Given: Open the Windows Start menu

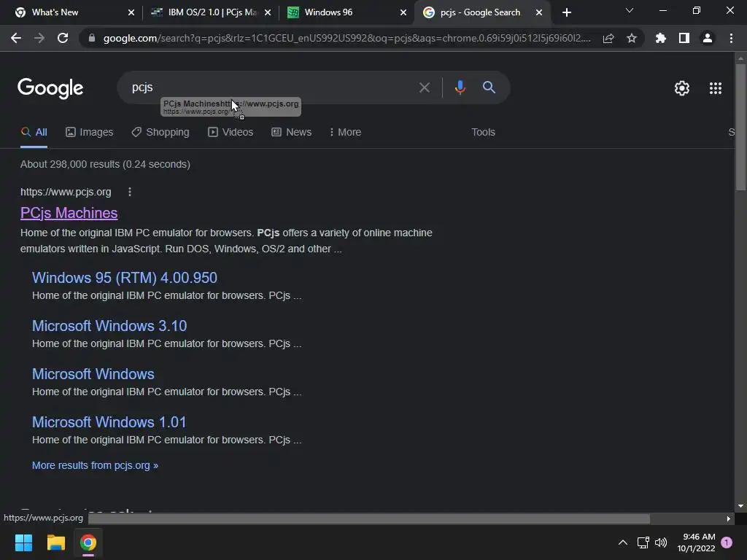Looking at the screenshot, I should (x=23, y=542).
